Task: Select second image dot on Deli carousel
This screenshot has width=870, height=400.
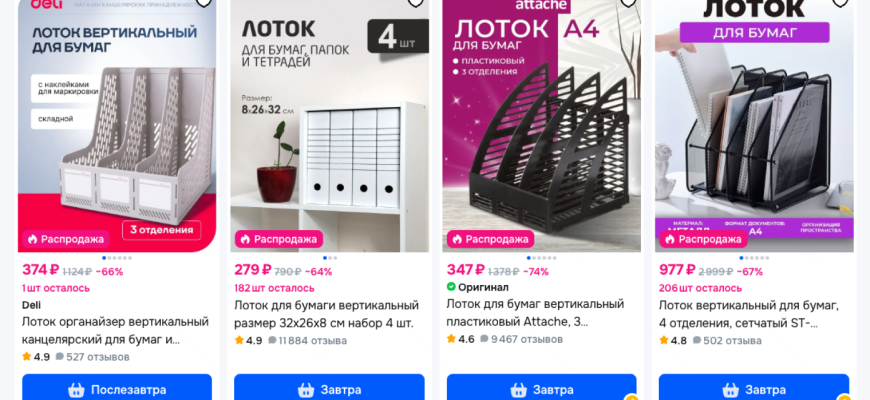Action: (109, 258)
